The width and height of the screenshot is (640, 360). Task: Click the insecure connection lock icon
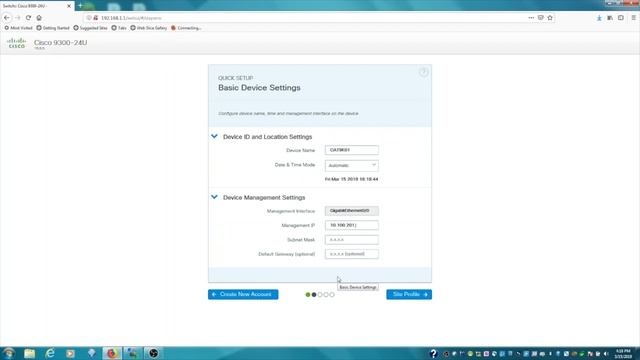[96, 18]
